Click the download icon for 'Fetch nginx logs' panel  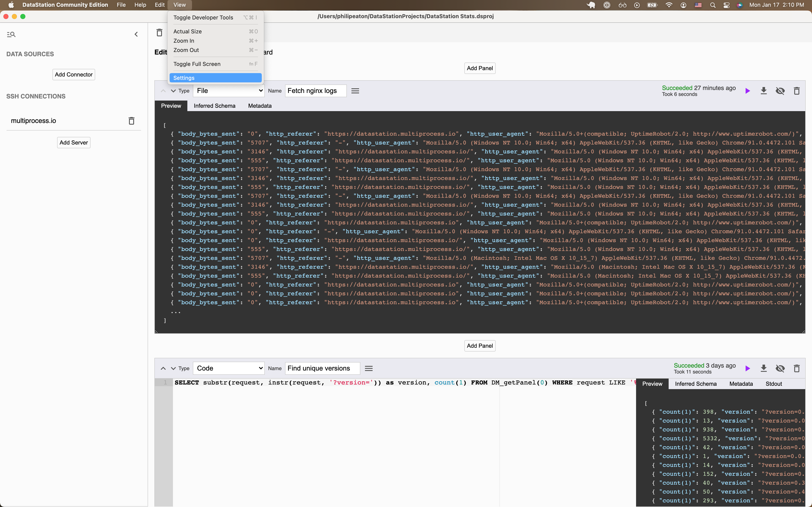point(764,91)
